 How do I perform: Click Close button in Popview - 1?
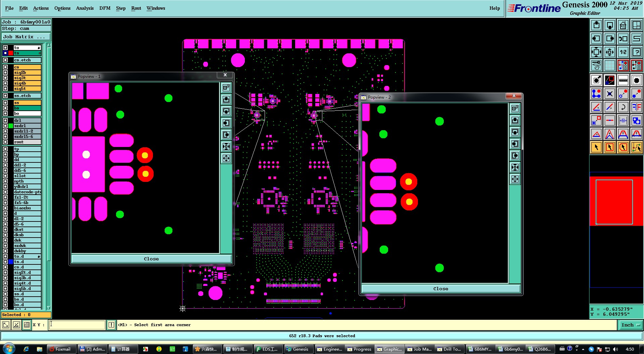151,259
